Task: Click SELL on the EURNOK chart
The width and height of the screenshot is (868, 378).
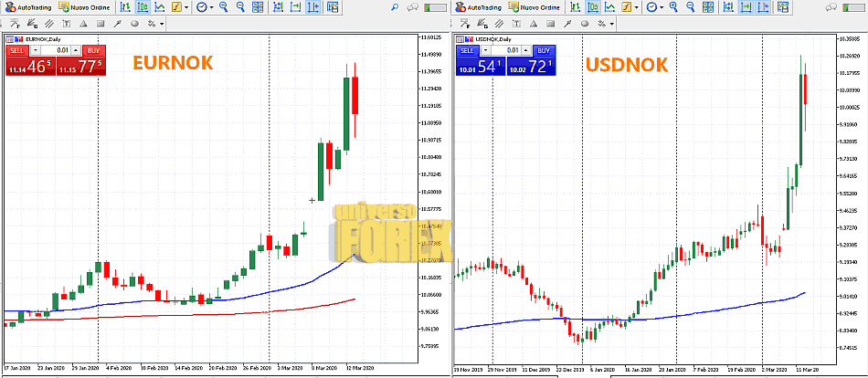Action: coord(16,50)
